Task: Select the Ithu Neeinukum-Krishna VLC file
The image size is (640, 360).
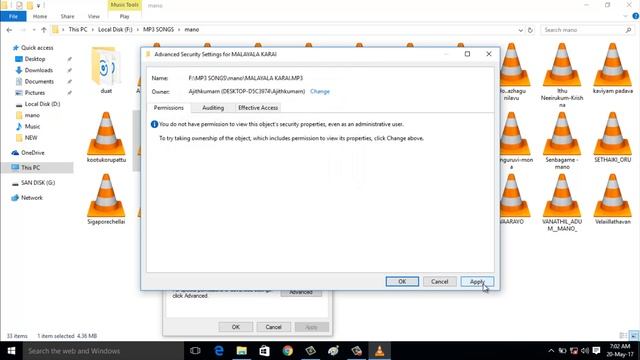Action: [x=562, y=76]
